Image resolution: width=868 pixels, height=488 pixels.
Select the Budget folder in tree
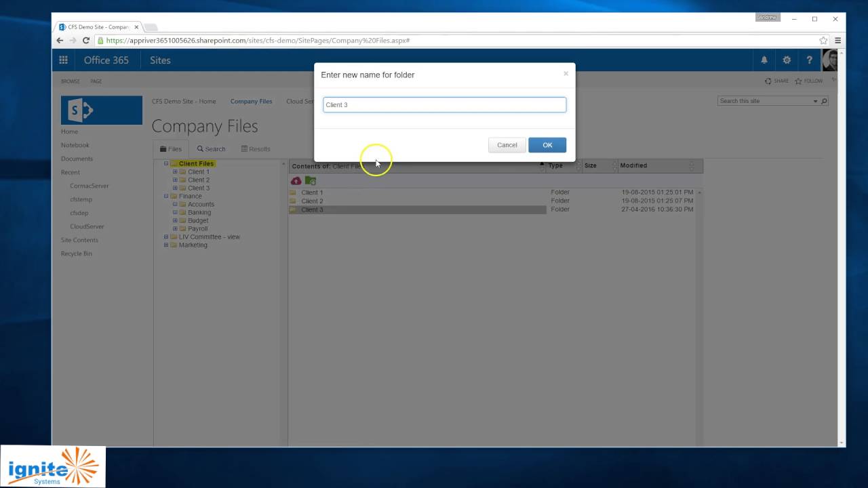198,220
